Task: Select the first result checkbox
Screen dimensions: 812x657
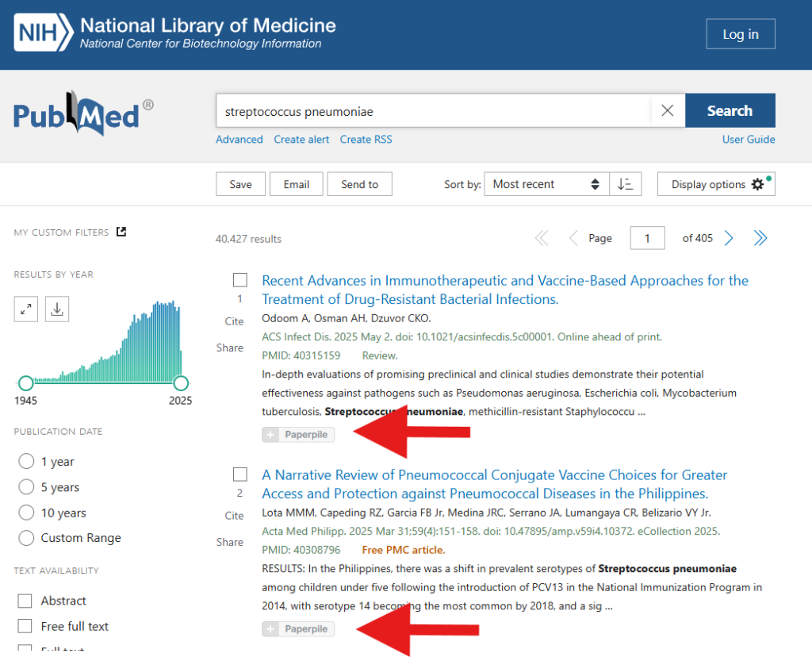Action: [240, 280]
